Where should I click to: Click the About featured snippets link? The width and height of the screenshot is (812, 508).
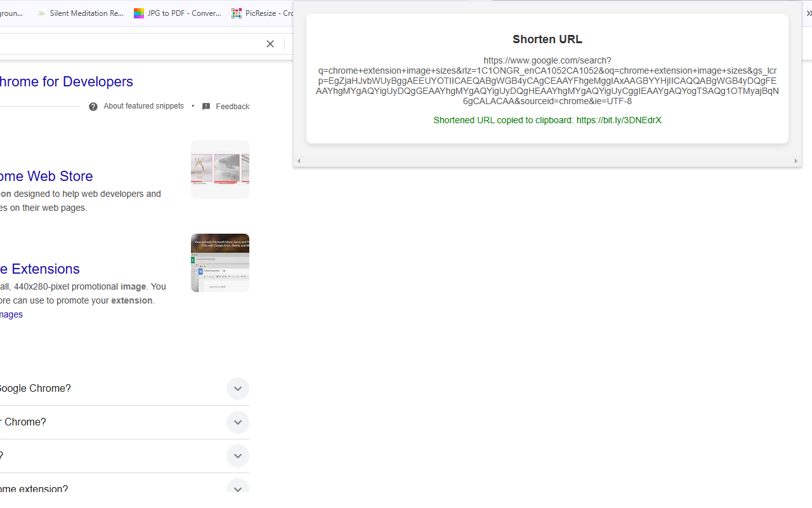coord(143,106)
